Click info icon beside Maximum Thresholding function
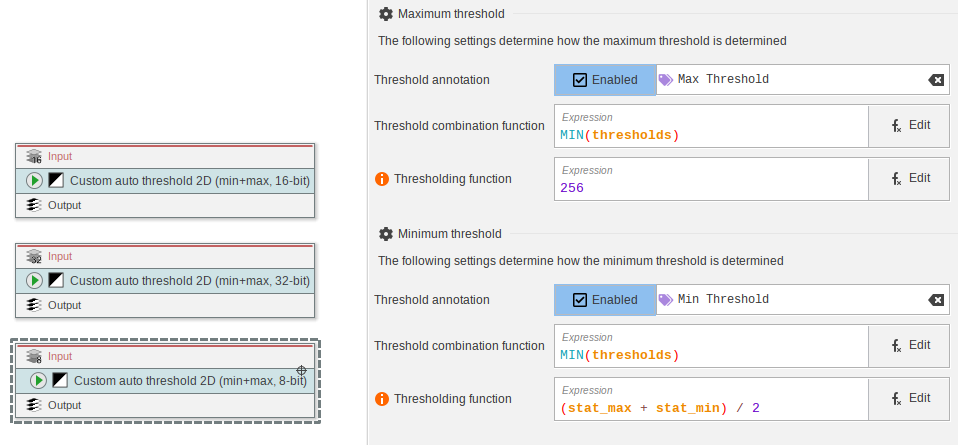 pos(381,179)
